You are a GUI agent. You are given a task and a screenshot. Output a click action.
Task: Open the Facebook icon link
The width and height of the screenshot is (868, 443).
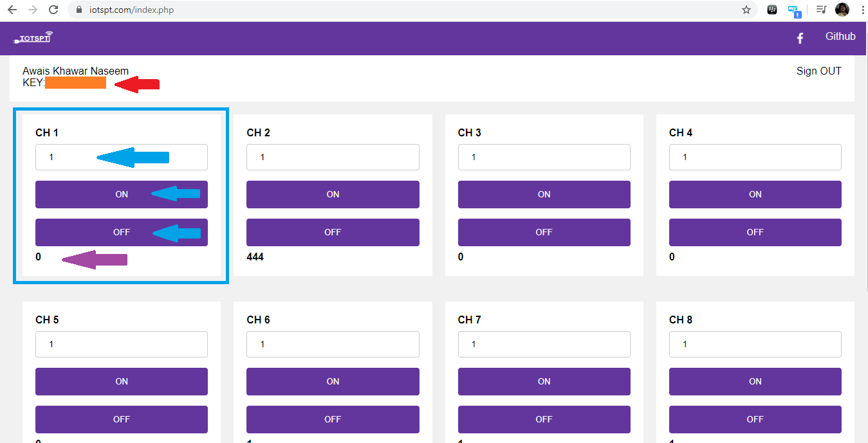800,39
